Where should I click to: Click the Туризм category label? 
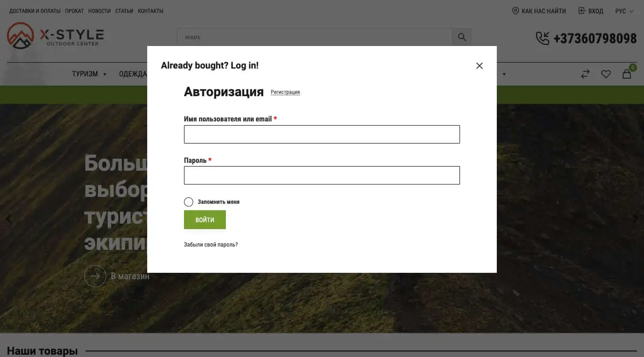click(x=85, y=74)
